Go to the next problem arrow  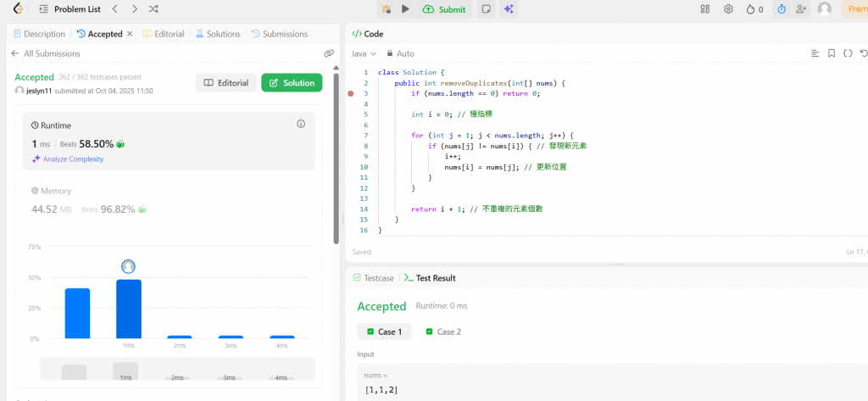(x=135, y=9)
